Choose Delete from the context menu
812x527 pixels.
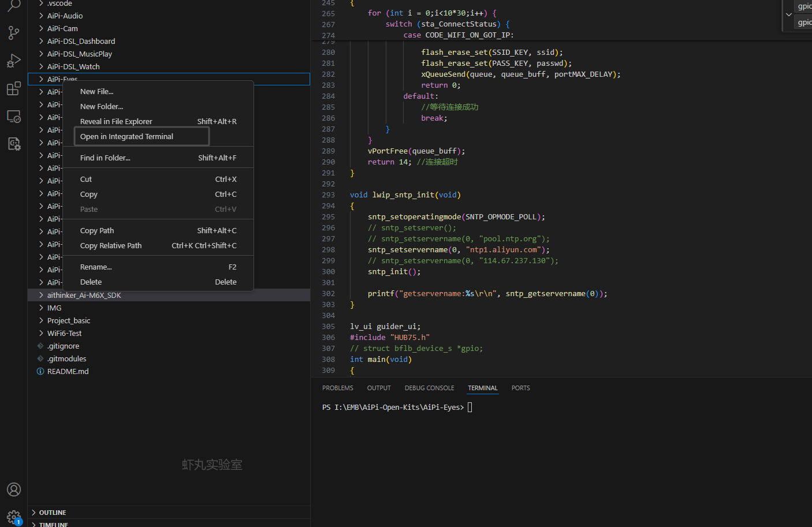pyautogui.click(x=158, y=282)
